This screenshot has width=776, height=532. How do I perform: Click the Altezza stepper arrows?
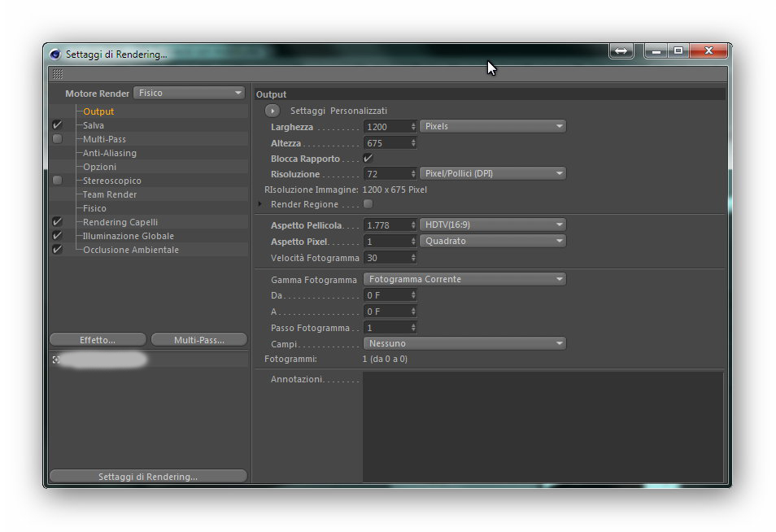[414, 143]
